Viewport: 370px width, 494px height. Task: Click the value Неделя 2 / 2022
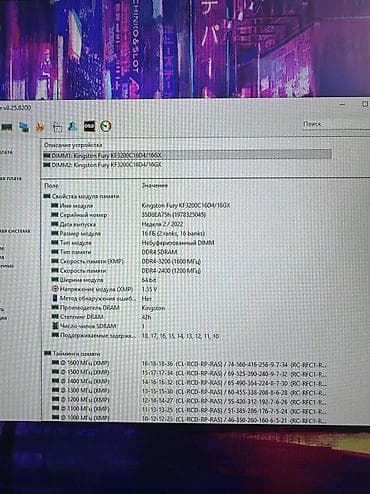pyautogui.click(x=162, y=224)
